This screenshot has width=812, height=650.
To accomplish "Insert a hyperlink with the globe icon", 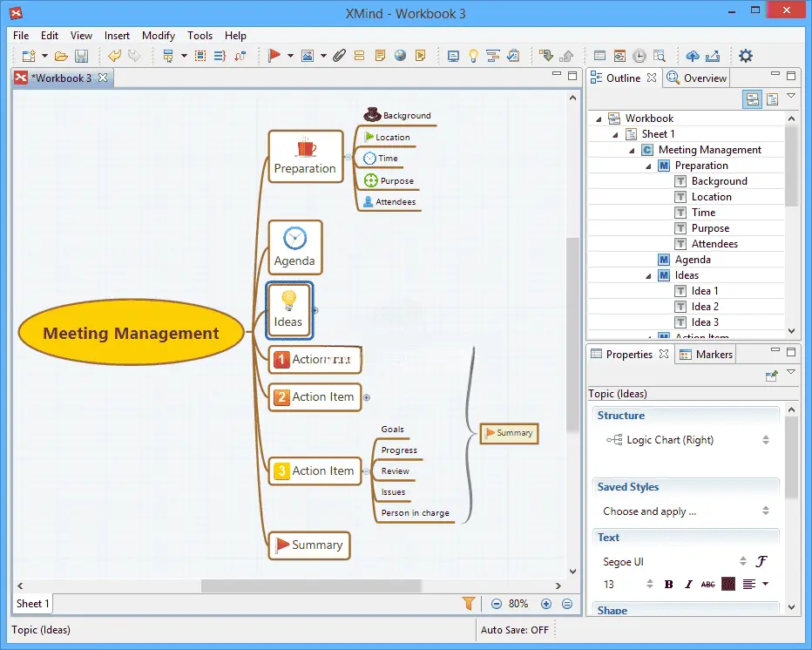I will point(400,56).
